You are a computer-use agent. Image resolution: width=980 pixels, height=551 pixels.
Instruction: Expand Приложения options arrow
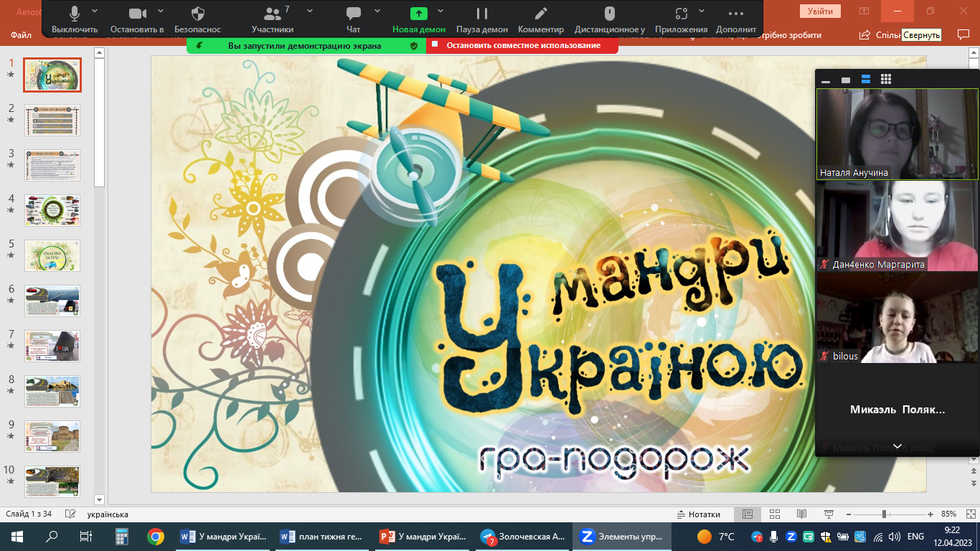click(702, 11)
